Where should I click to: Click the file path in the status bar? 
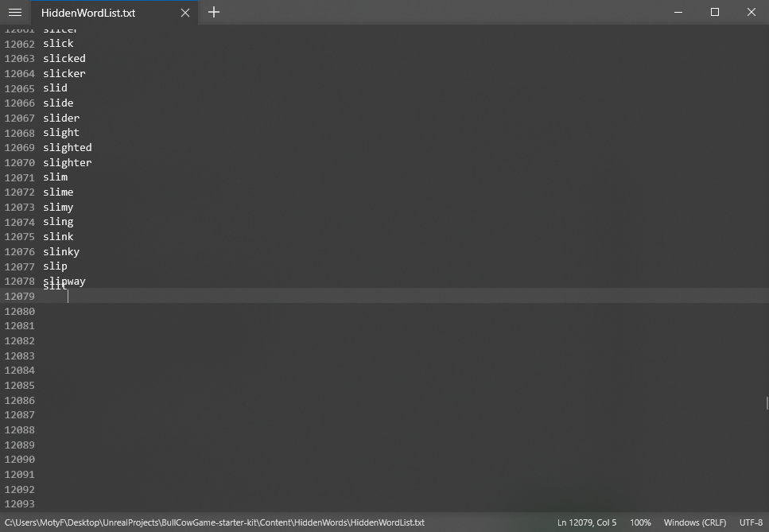point(215,522)
